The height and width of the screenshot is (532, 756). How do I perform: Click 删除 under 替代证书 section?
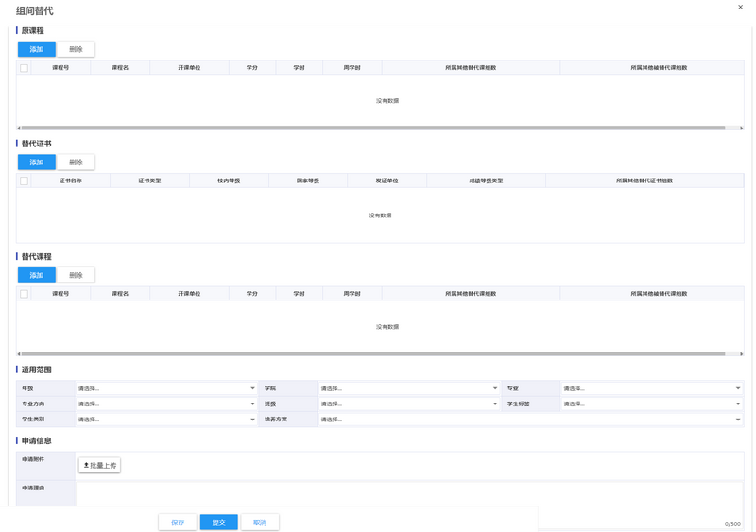pyautogui.click(x=76, y=163)
